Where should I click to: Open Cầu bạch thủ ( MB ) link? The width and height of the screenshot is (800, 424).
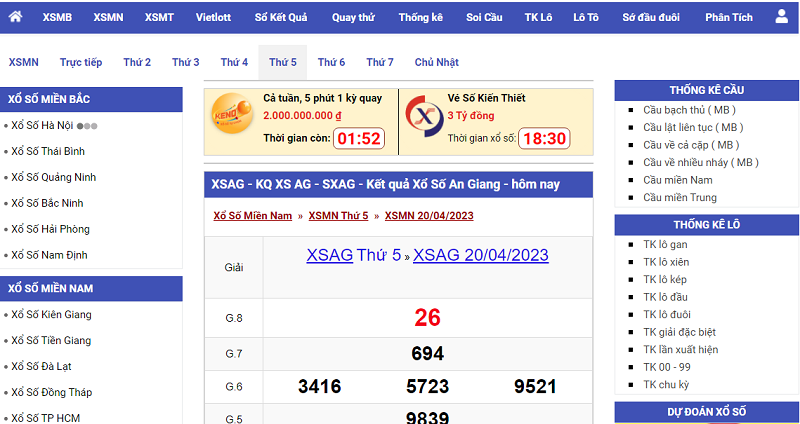pos(689,110)
